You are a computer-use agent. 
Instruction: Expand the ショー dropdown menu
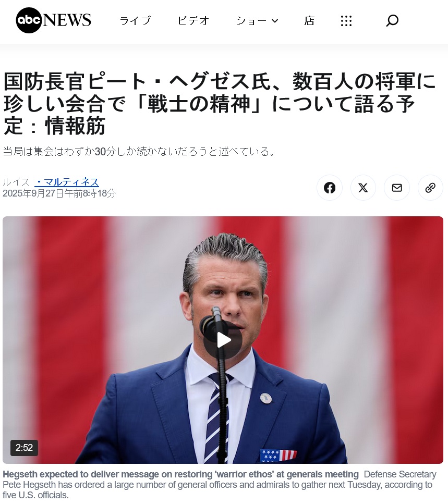(257, 20)
